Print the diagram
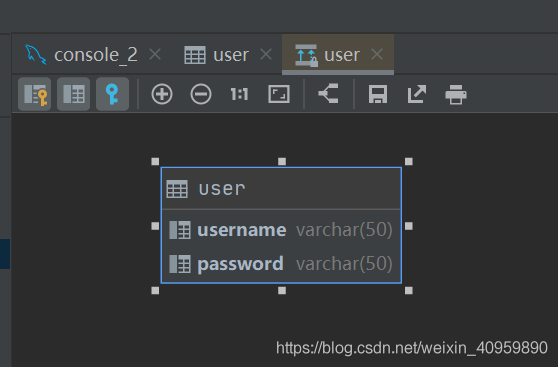This screenshot has width=558, height=367. (x=456, y=95)
